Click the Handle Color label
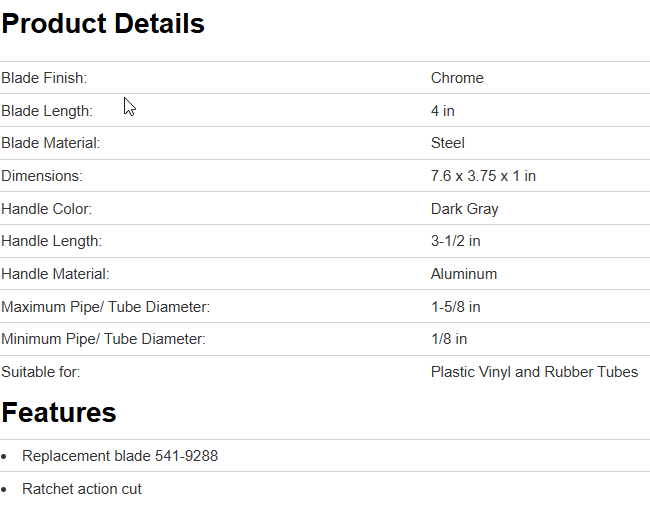 point(46,209)
